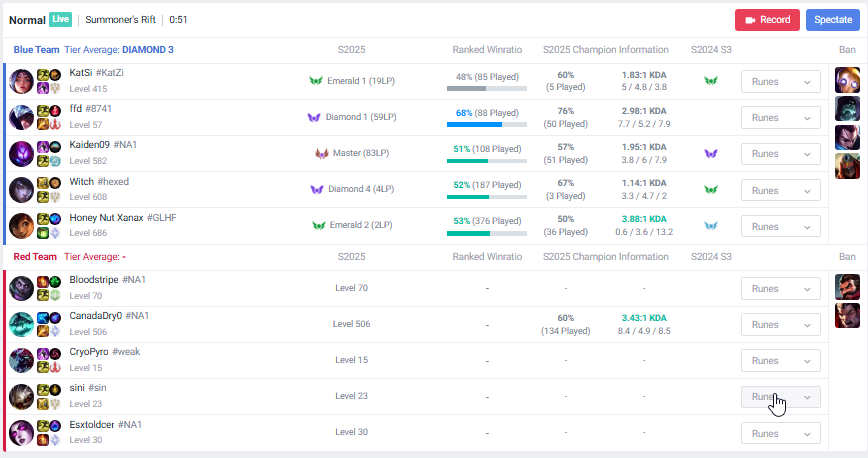
Task: Click fourth Blue Team banned champion icon
Action: pos(847,166)
